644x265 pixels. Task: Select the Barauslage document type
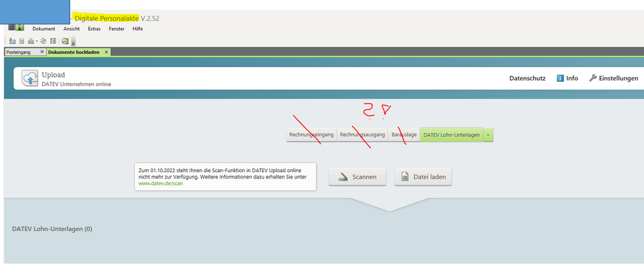[404, 135]
